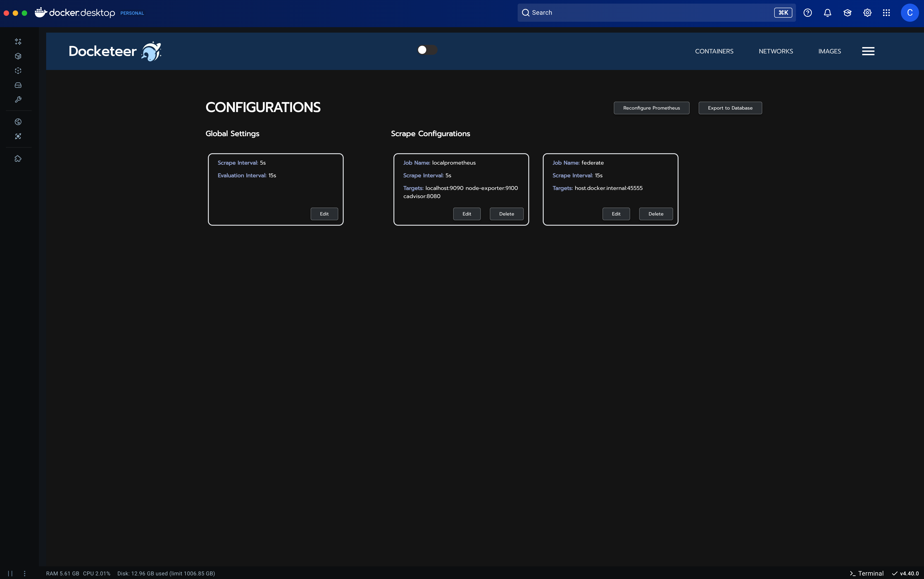Focus the Docker Desktop search field
924x579 pixels.
[x=651, y=13]
